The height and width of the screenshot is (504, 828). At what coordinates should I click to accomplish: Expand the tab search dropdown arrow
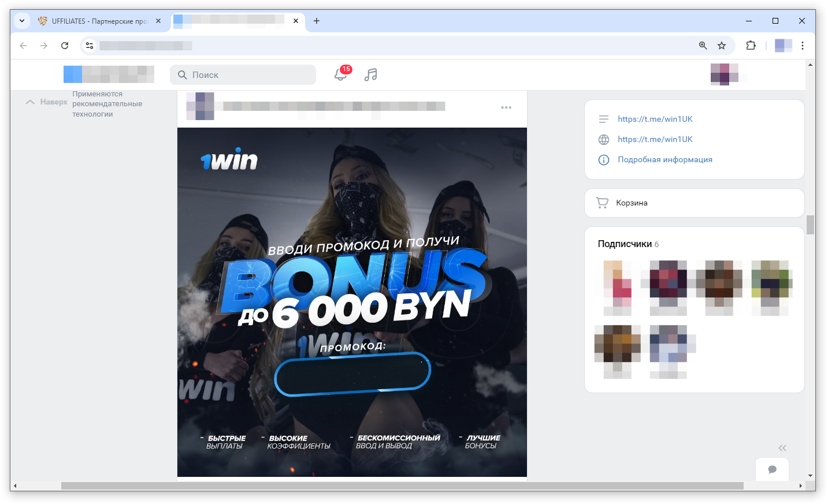(x=21, y=21)
